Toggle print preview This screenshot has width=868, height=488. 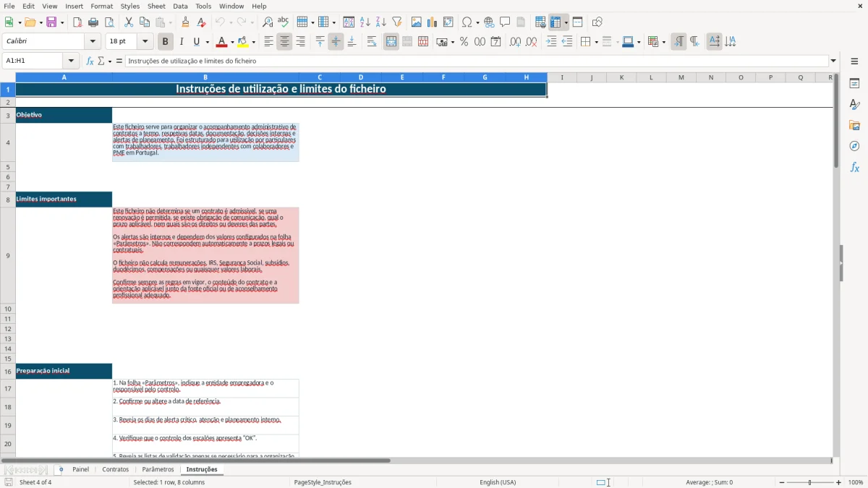[109, 22]
